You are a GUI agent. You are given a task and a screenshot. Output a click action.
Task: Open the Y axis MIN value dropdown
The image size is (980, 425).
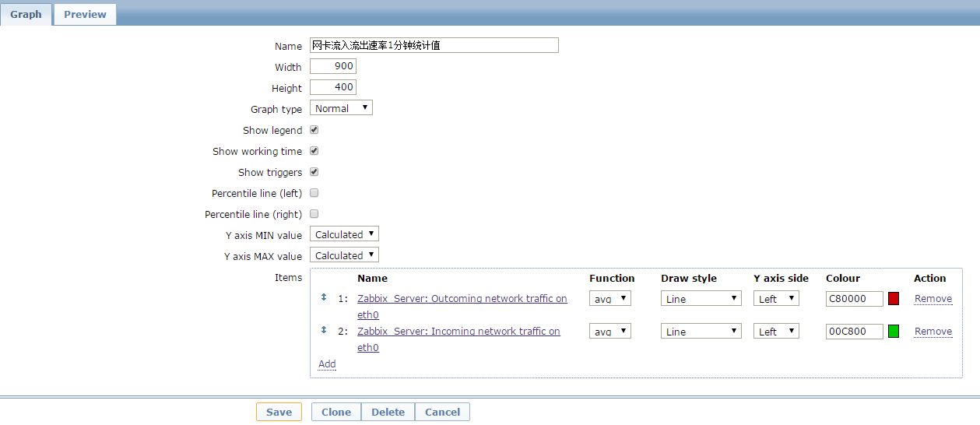[x=344, y=234]
